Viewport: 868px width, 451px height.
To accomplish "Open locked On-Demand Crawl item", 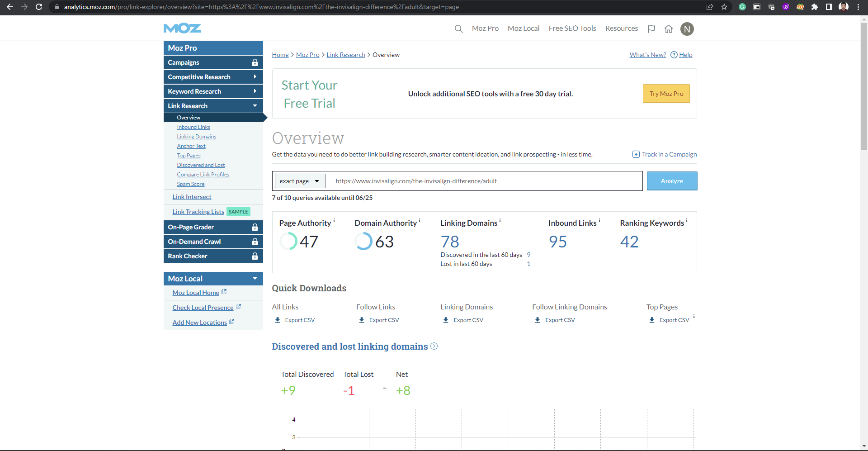I will [x=213, y=242].
